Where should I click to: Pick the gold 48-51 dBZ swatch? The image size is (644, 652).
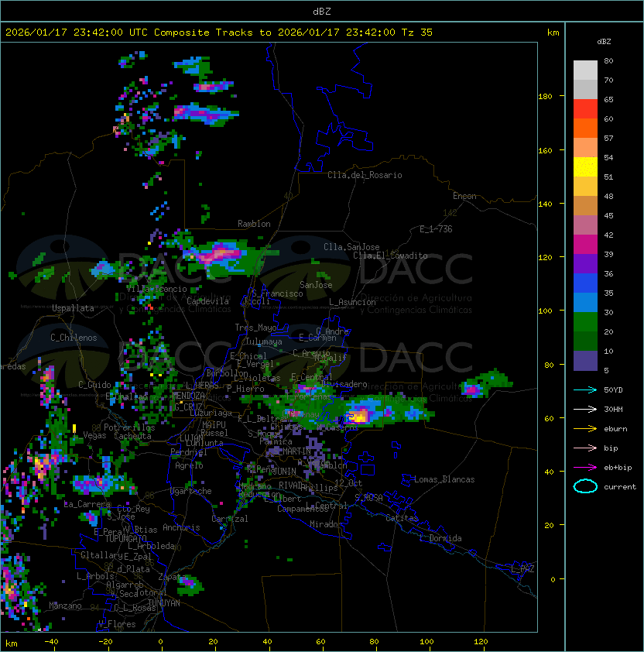click(x=585, y=187)
